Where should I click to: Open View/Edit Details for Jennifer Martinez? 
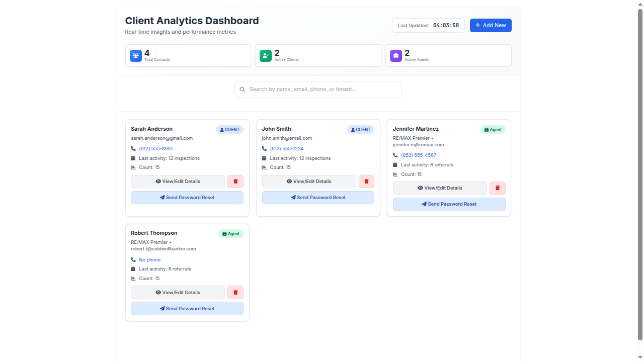439,188
